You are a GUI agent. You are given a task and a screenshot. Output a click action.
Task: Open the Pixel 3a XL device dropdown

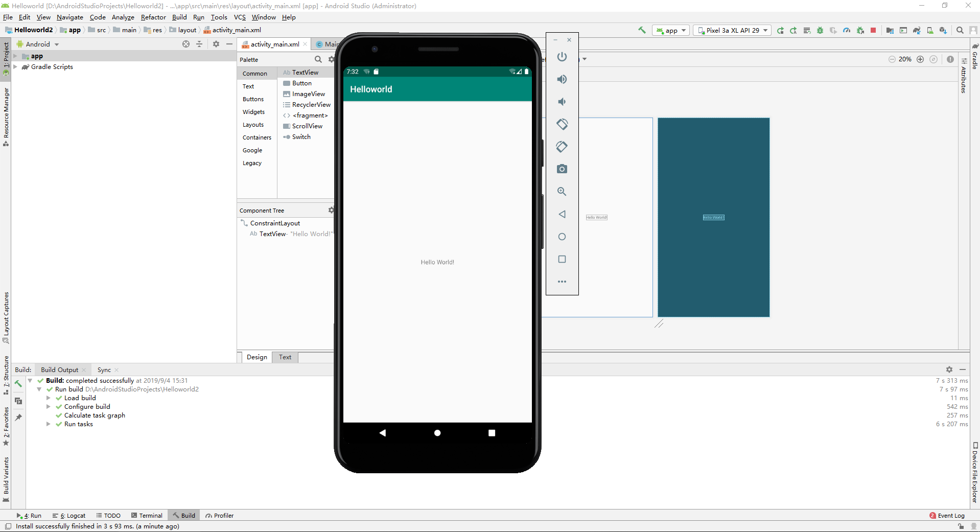coord(732,31)
